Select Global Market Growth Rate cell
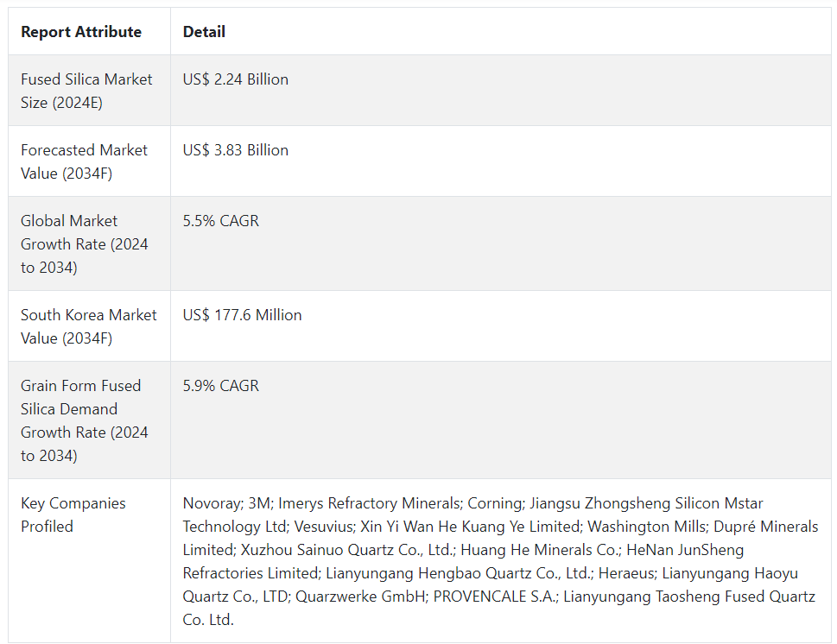The image size is (837, 644). (x=84, y=244)
